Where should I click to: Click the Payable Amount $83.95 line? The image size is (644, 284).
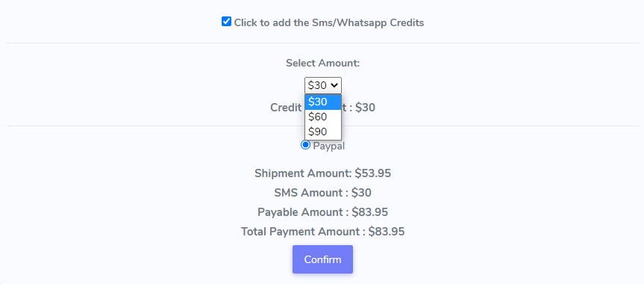tap(322, 212)
